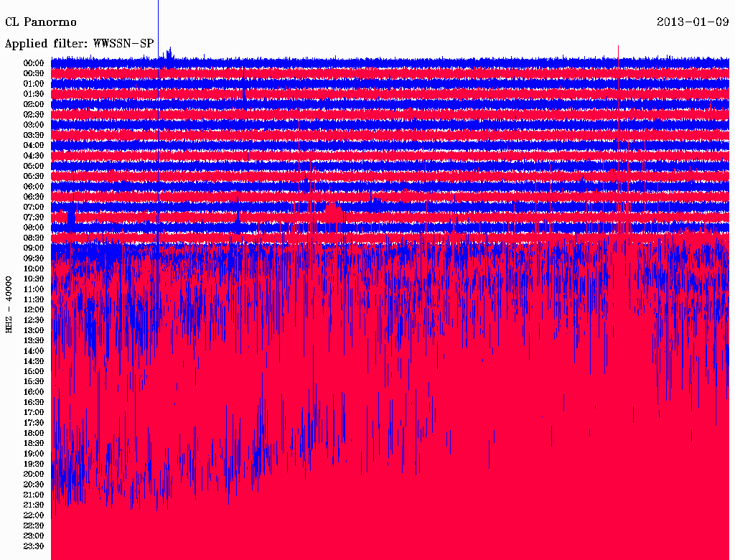Click the 16:00 time label
This screenshot has height=560, width=735.
point(34,392)
